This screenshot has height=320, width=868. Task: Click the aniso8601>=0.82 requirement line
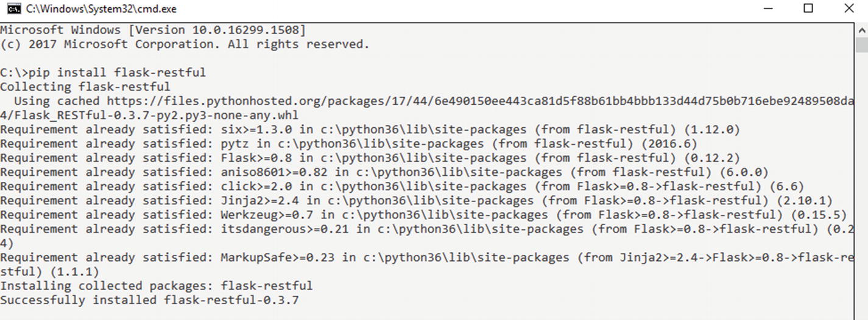[384, 172]
